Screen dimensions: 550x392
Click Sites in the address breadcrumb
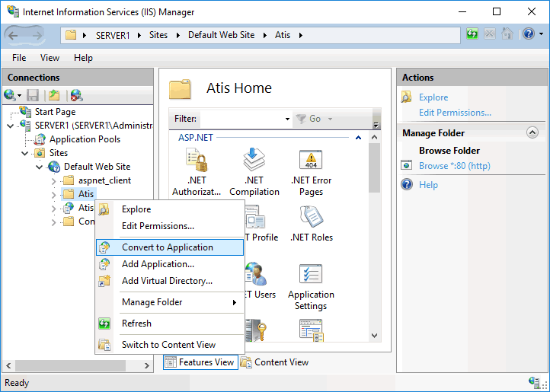(x=158, y=35)
